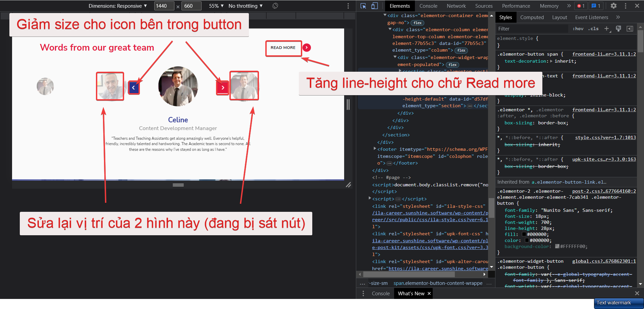The width and height of the screenshot is (644, 309).
Task: Click the background-color #FFFFFF00 swatch
Action: 557,247
